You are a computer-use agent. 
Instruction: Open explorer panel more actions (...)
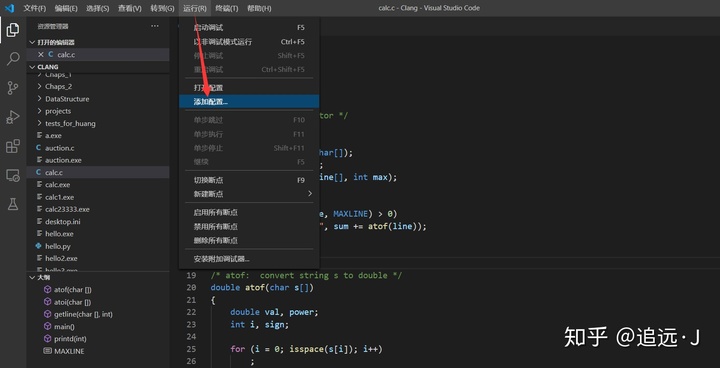click(x=155, y=26)
